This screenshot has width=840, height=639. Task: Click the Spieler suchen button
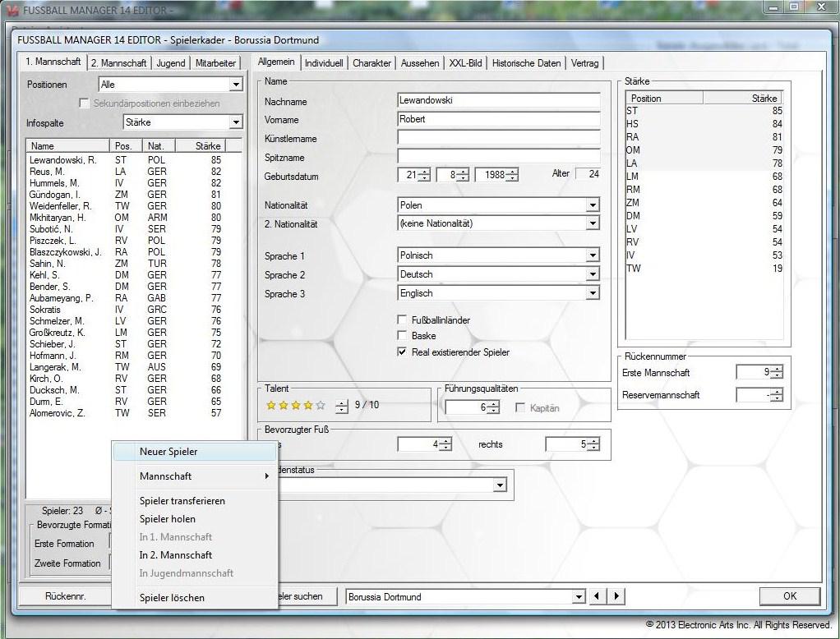click(x=307, y=595)
